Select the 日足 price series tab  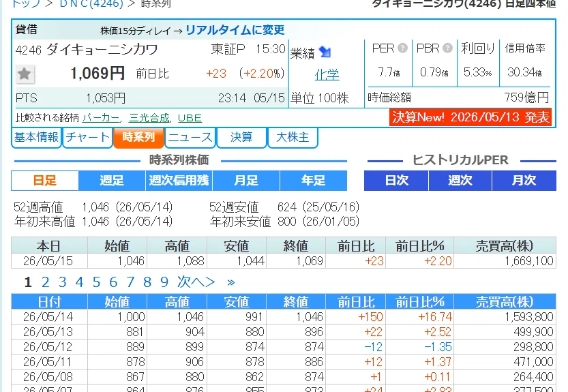45,181
